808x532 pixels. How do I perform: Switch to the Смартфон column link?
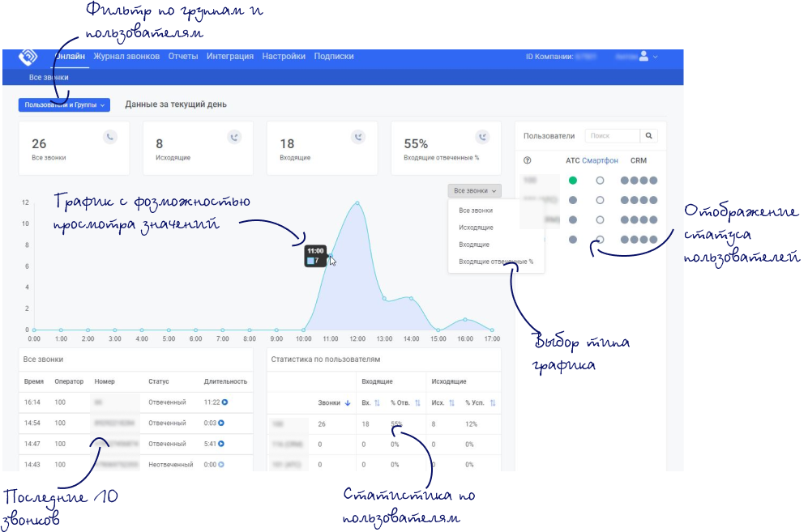[600, 160]
